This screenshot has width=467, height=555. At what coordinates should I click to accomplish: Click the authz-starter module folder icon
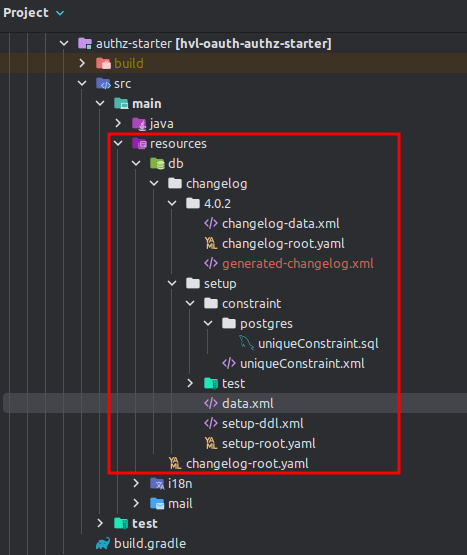pos(85,44)
